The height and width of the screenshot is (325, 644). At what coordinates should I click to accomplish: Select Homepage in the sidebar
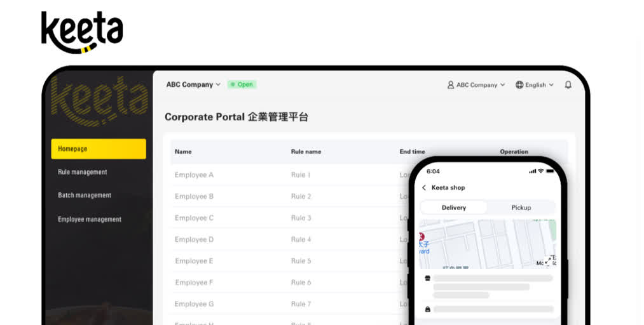coord(99,149)
